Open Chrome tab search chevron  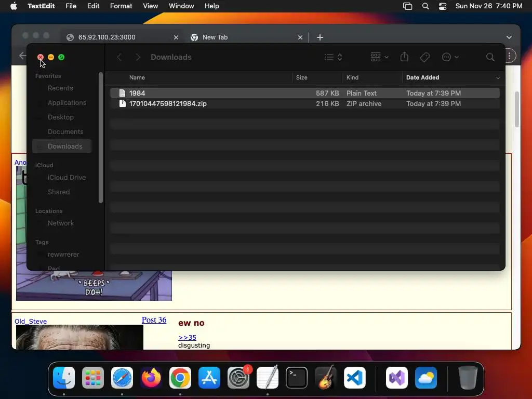[509, 37]
